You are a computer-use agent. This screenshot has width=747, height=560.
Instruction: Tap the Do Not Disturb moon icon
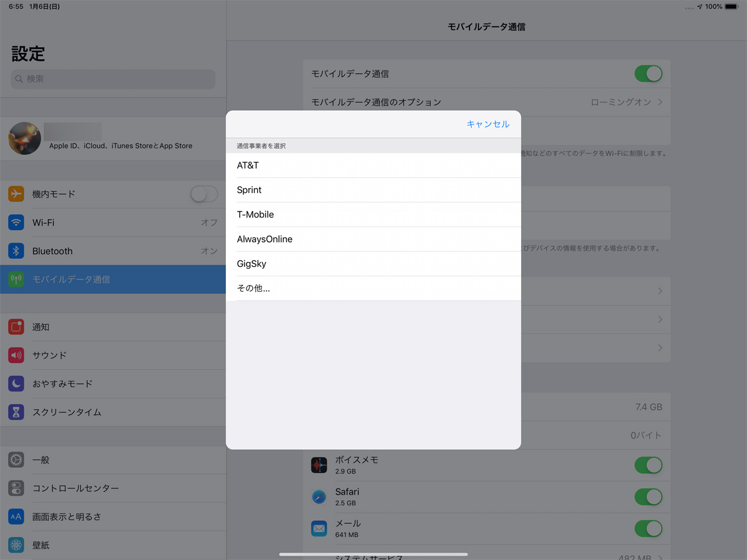coord(16,383)
